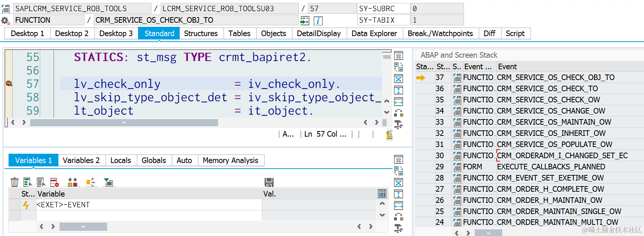644x236 pixels.
Task: Open services of the source code tool
Action: [398, 124]
